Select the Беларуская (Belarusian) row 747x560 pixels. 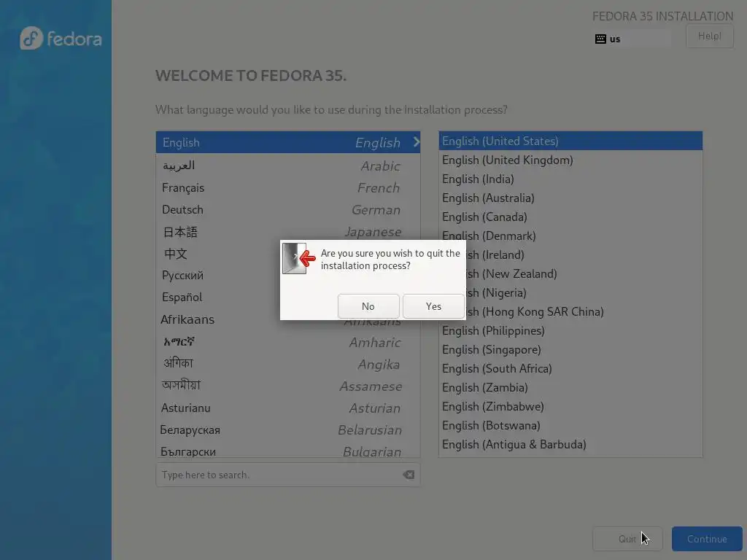pyautogui.click(x=287, y=430)
